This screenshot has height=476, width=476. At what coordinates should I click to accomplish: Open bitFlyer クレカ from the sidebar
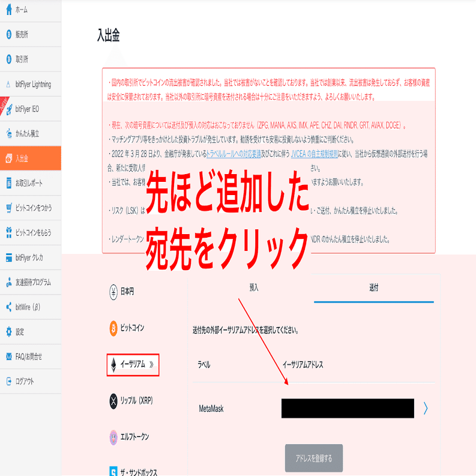click(x=31, y=258)
